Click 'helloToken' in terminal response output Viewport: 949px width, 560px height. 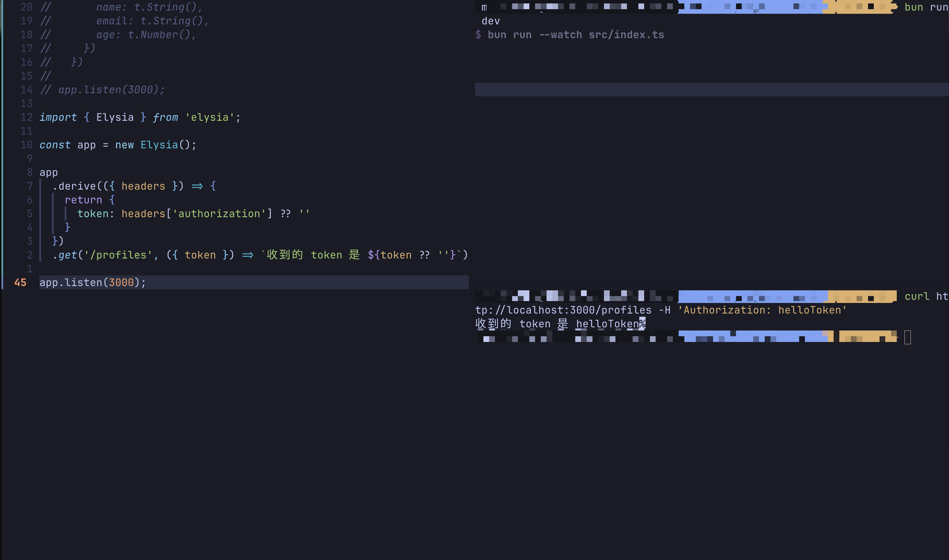tap(607, 324)
